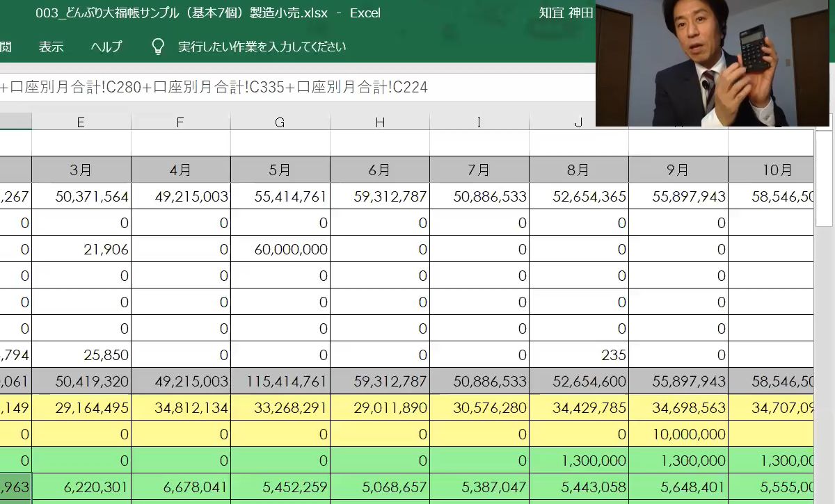Image resolution: width=835 pixels, height=504 pixels.
Task: Click the lightbulb Tell Me icon
Action: [x=158, y=47]
